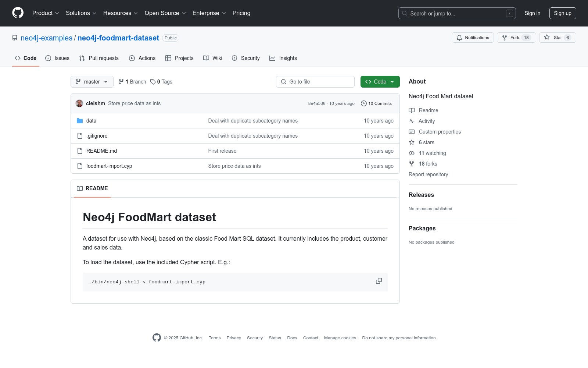Click the Report repository link
This screenshot has width=588, height=368.
(x=429, y=174)
